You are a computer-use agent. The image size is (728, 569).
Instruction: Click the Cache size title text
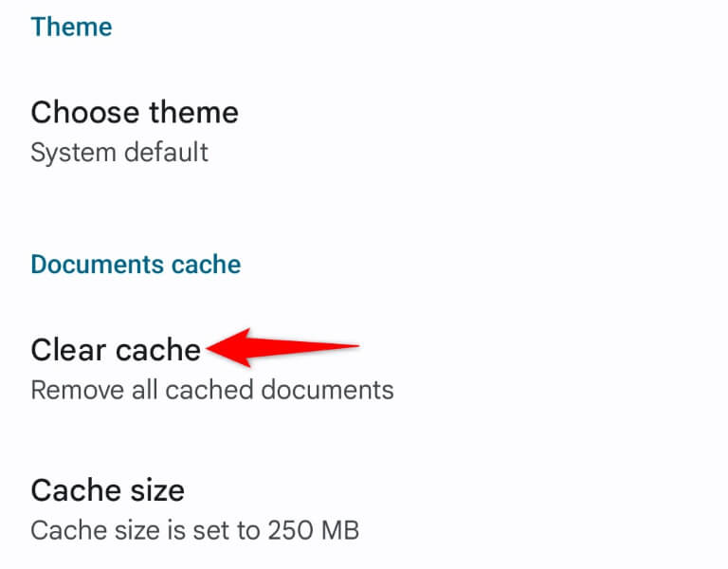coord(107,490)
